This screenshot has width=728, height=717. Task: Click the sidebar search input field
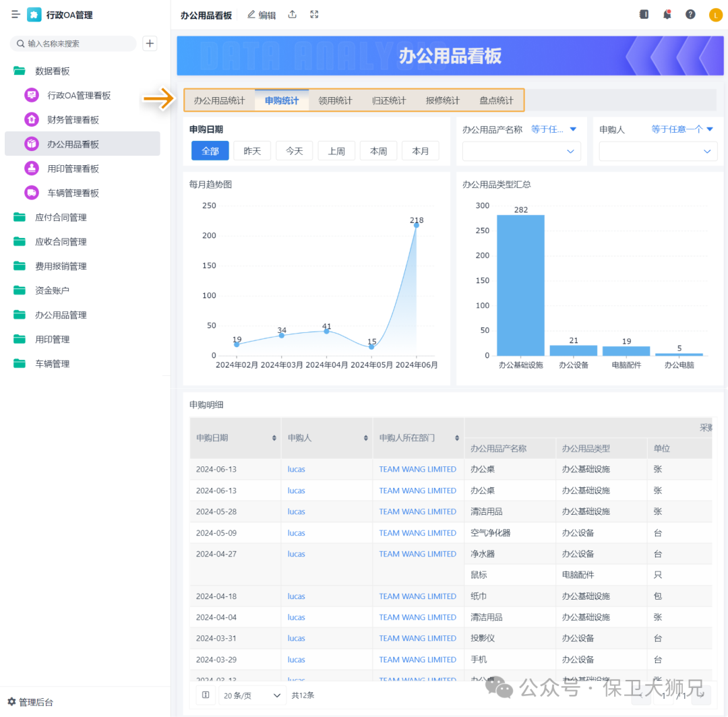point(78,43)
